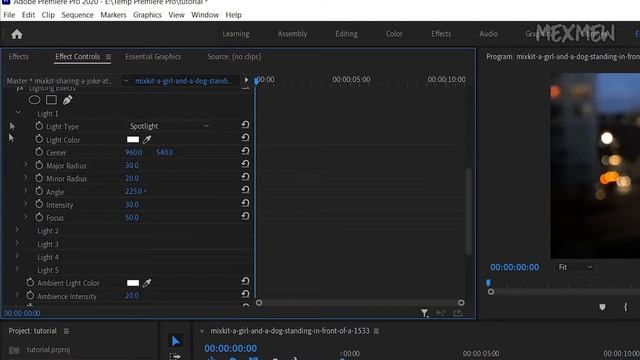Reset the Angle parameter
The width and height of the screenshot is (640, 360).
pos(245,190)
